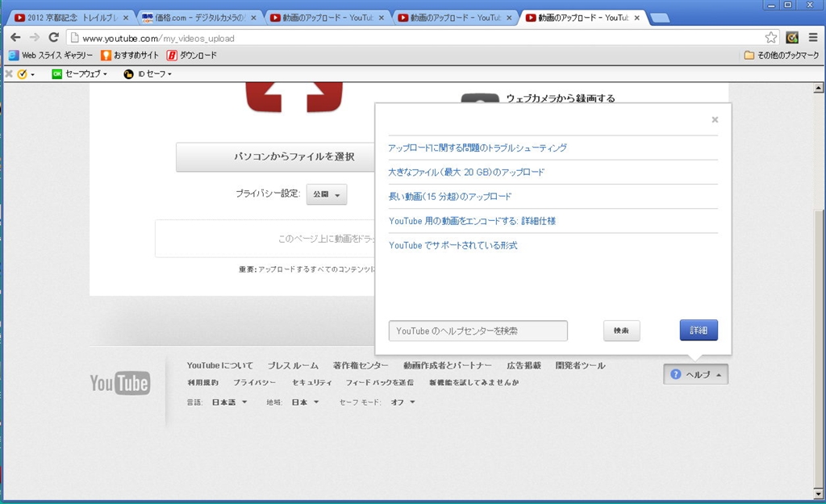
Task: Close the help popup with its X
Action: pos(715,119)
